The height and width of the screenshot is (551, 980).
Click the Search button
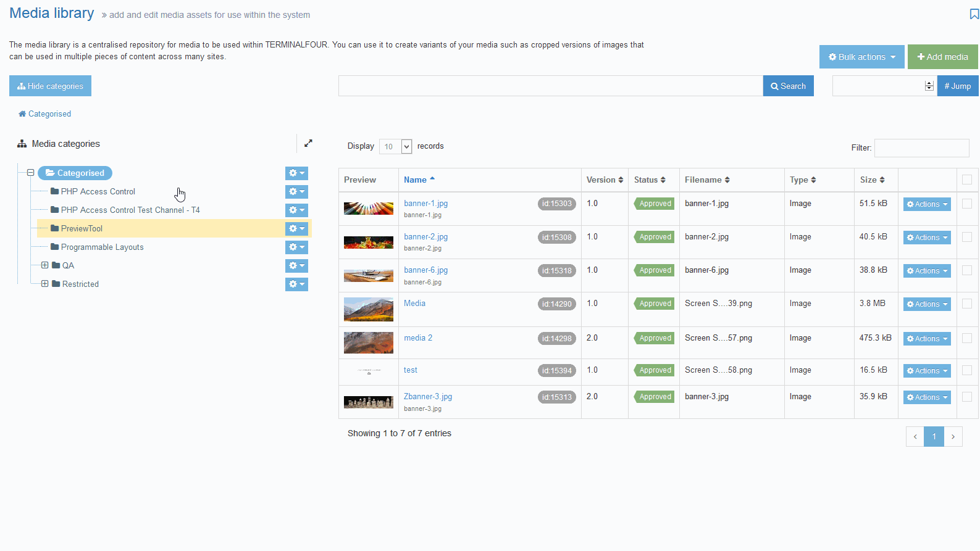tap(789, 86)
